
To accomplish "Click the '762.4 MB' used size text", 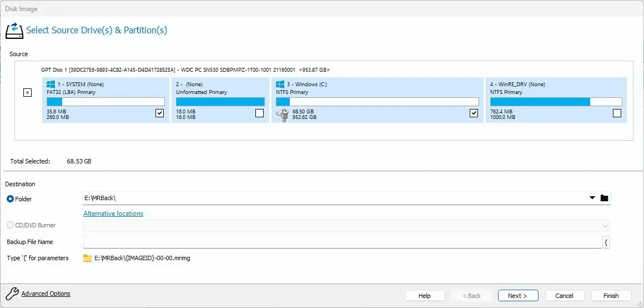I will [501, 111].
